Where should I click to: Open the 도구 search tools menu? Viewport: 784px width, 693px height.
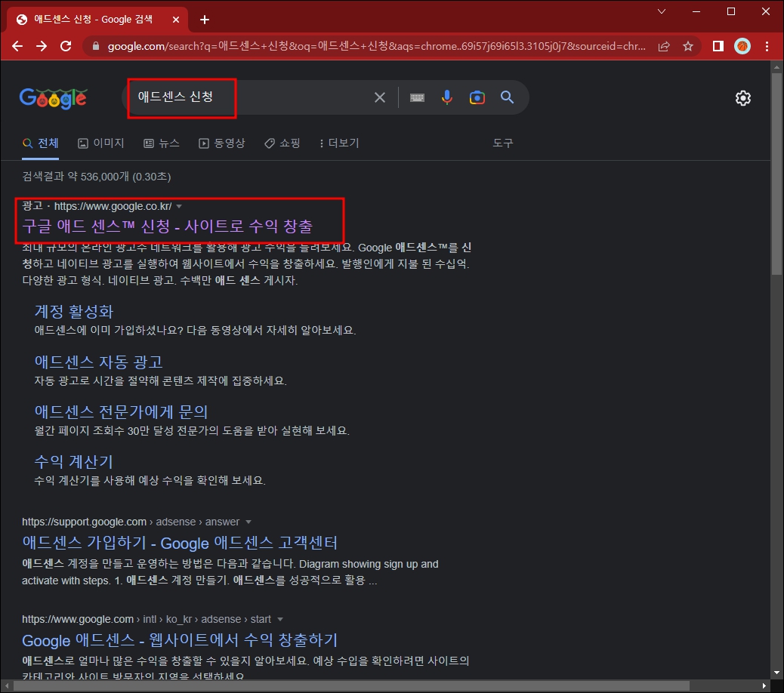[x=502, y=143]
